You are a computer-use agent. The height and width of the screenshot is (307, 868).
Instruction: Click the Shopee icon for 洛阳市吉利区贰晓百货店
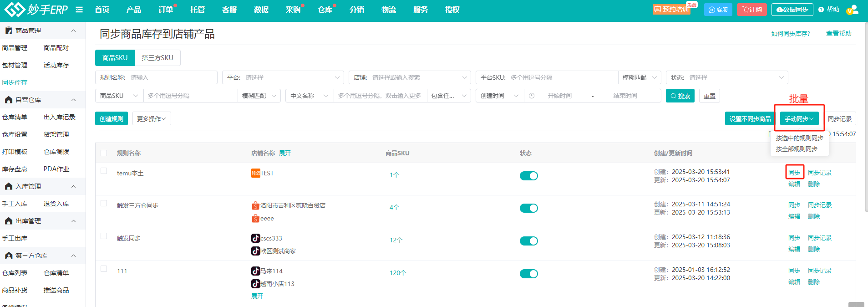click(255, 205)
